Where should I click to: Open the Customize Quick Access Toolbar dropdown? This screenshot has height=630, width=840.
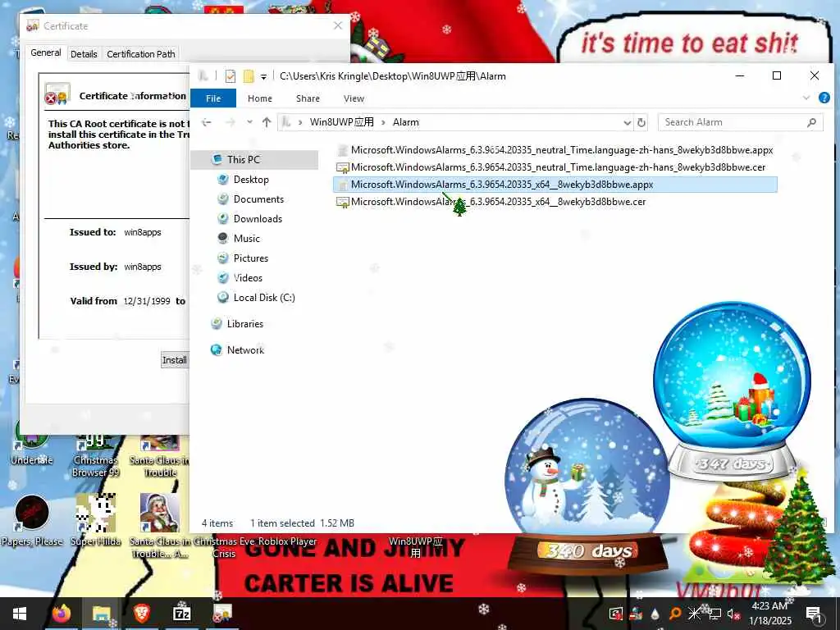pyautogui.click(x=263, y=76)
